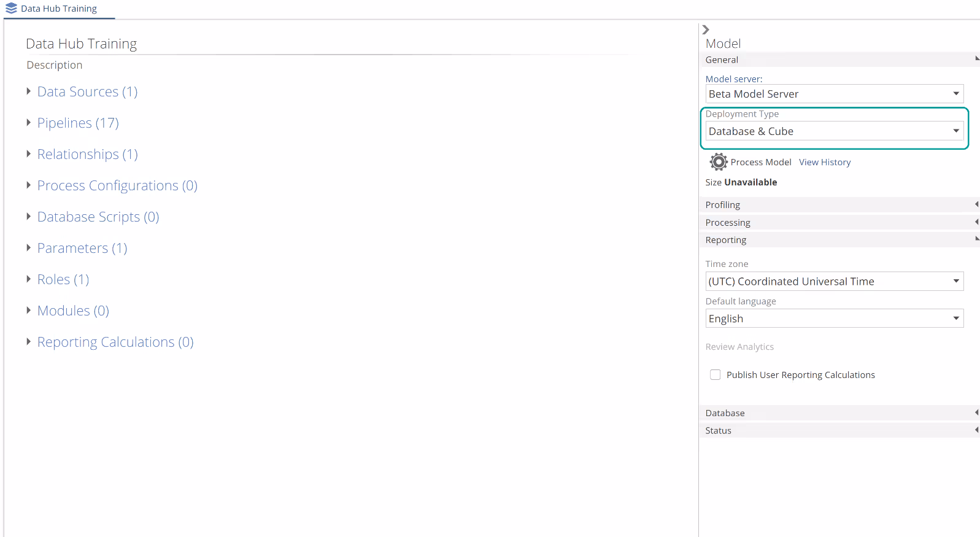Image resolution: width=980 pixels, height=537 pixels.
Task: Expand the Database section in Model panel
Action: click(838, 413)
